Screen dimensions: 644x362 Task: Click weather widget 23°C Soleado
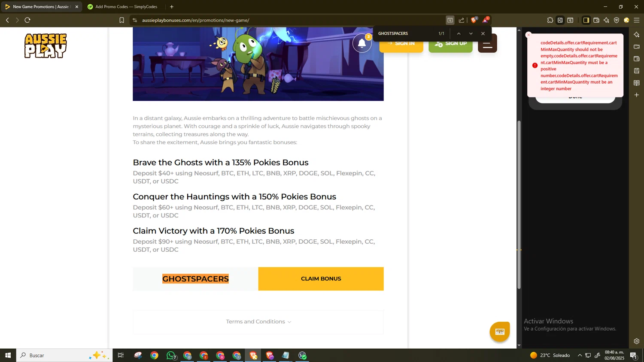pyautogui.click(x=550, y=355)
